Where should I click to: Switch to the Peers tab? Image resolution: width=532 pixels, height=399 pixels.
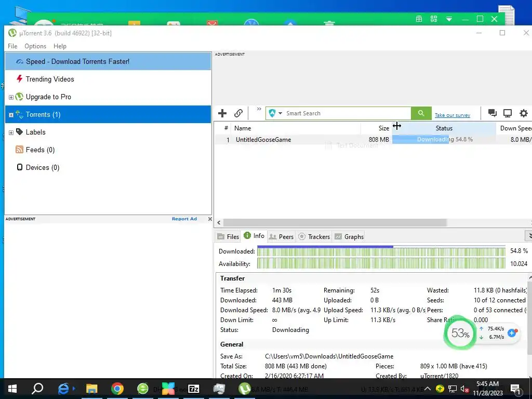[x=281, y=236]
